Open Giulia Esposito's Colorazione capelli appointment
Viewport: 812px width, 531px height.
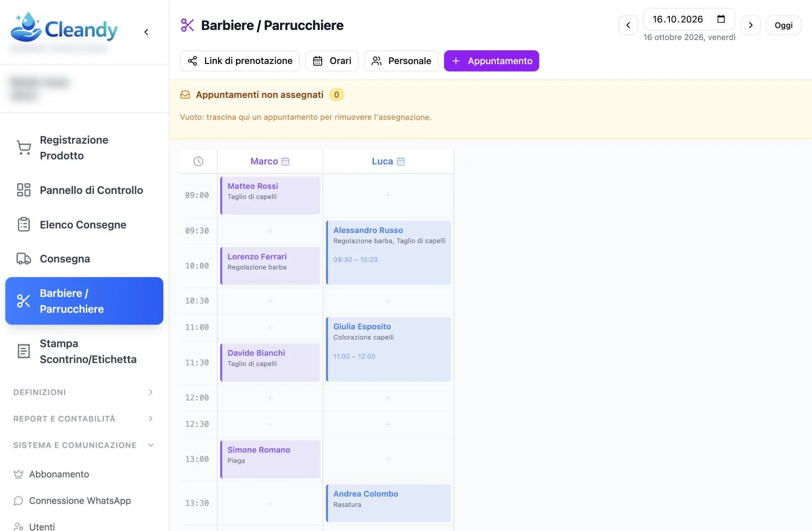(x=388, y=349)
